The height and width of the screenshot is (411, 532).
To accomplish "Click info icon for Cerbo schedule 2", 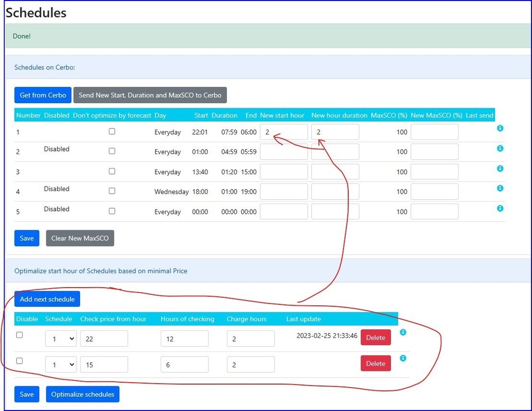I will [500, 148].
